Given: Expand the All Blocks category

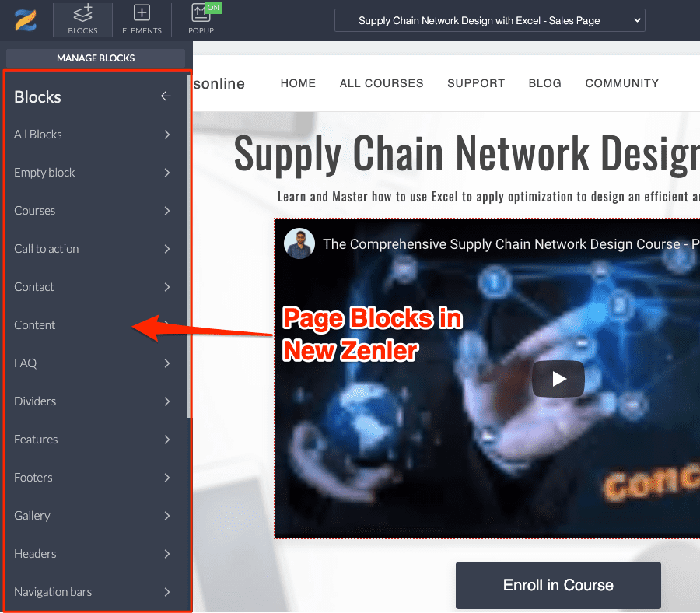Looking at the screenshot, I should point(93,135).
